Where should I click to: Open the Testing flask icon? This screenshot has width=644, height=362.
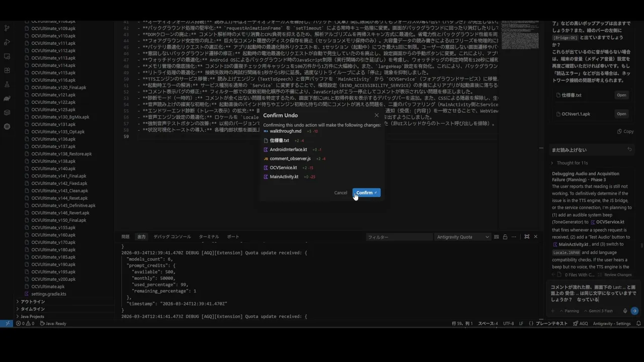pyautogui.click(x=7, y=84)
